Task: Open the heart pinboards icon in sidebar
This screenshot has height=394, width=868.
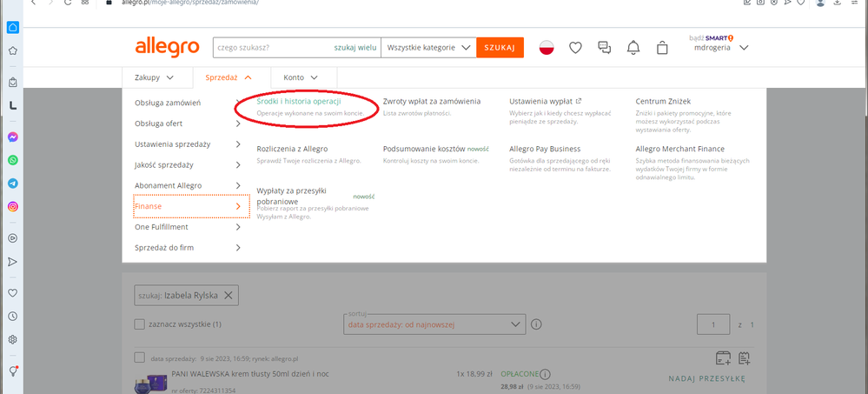Action: pyautogui.click(x=13, y=292)
